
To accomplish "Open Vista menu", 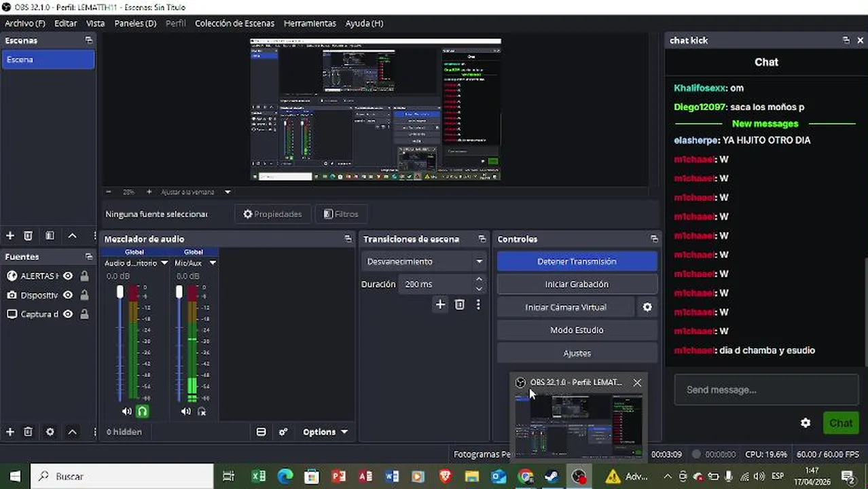I will coord(95,23).
